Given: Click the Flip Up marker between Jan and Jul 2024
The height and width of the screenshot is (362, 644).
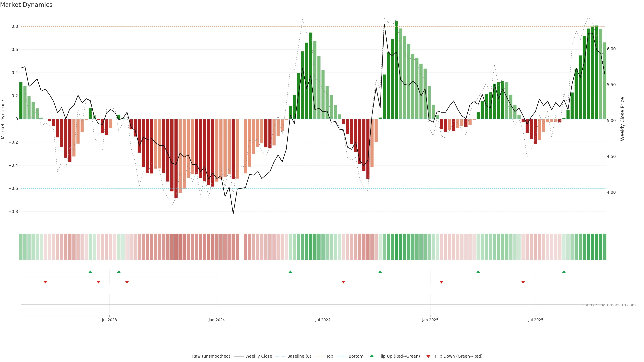Looking at the screenshot, I should click(290, 272).
